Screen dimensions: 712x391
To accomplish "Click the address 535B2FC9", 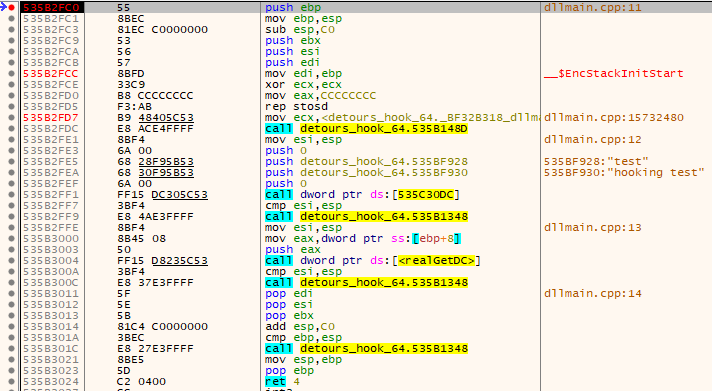I will point(51,40).
